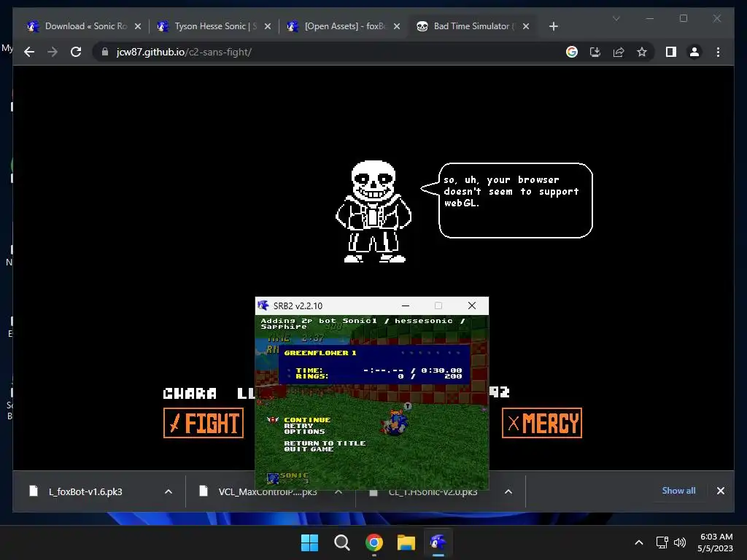The height and width of the screenshot is (560, 747).
Task: Share this page via the share icon
Action: point(619,52)
